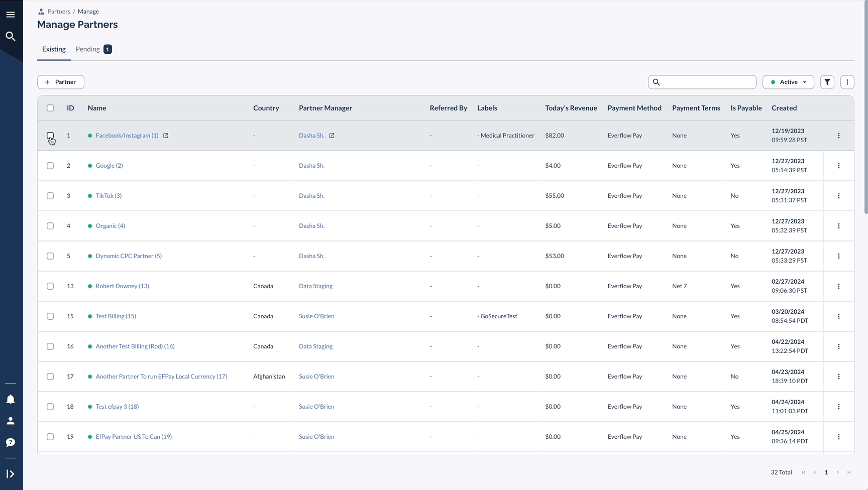Sort by the ID column header
The image size is (868, 490).
point(70,108)
